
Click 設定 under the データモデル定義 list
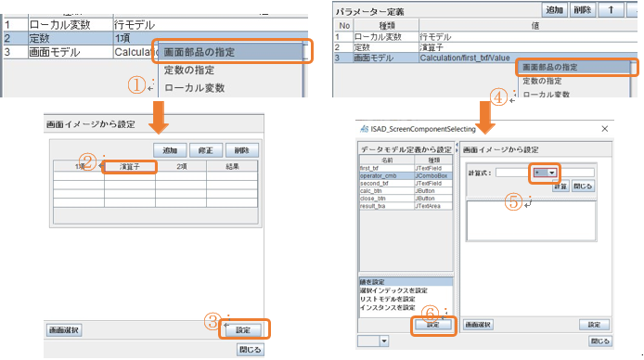[x=433, y=325]
